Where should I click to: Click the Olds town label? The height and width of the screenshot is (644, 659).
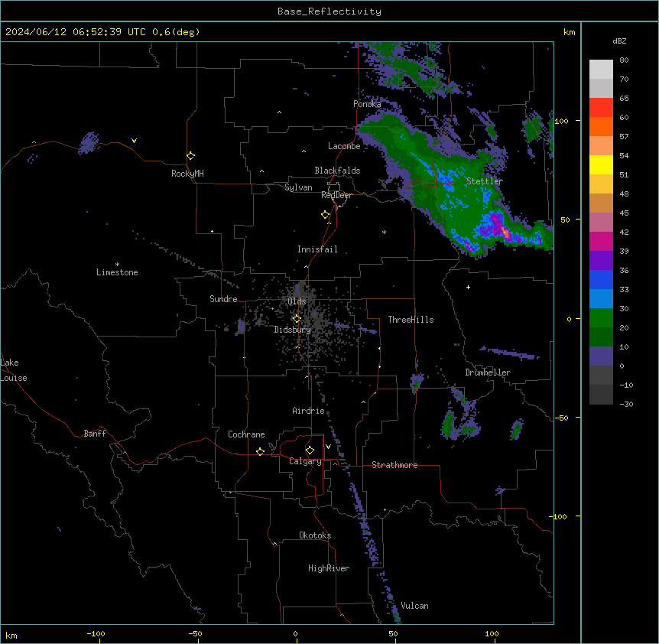(297, 301)
